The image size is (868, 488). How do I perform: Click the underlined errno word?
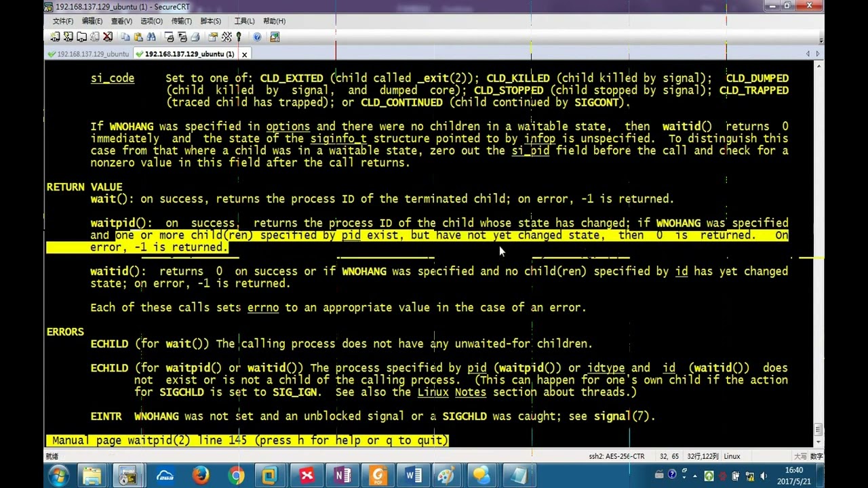click(263, 308)
